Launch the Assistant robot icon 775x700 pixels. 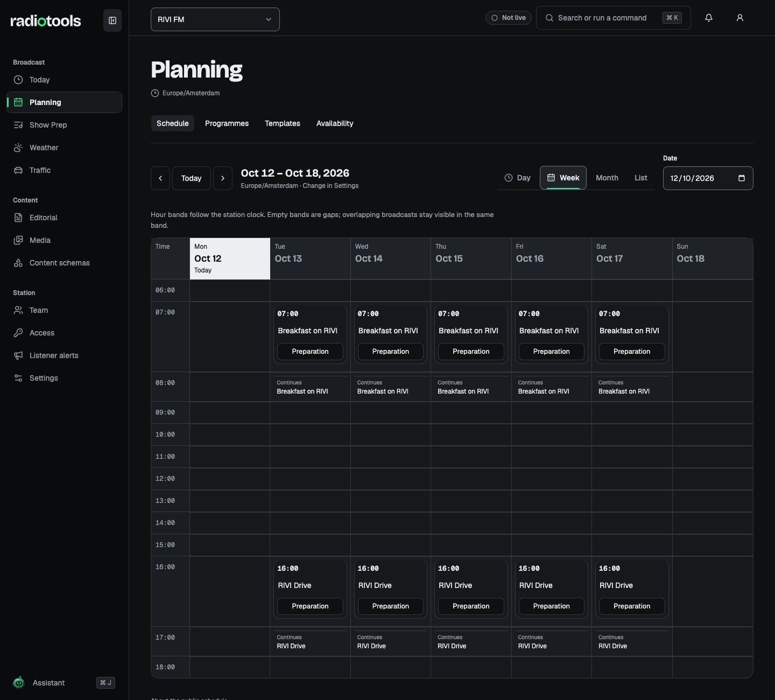(x=19, y=683)
